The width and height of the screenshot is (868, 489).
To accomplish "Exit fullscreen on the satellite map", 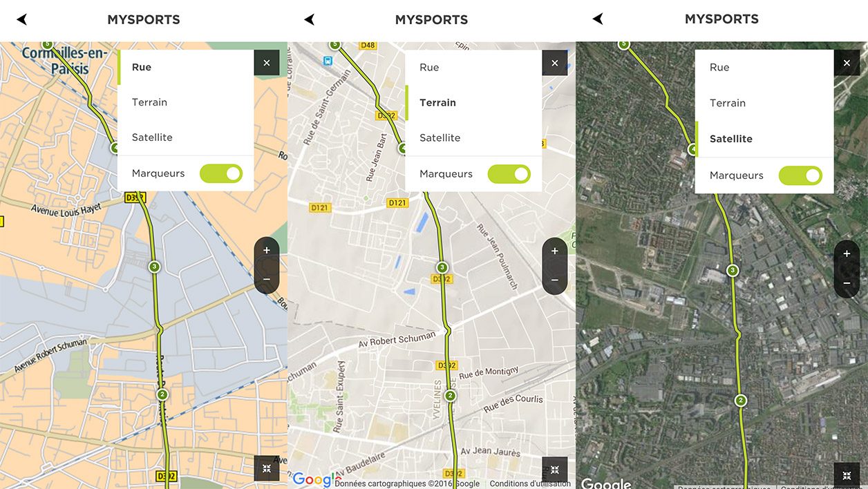I will (x=847, y=475).
